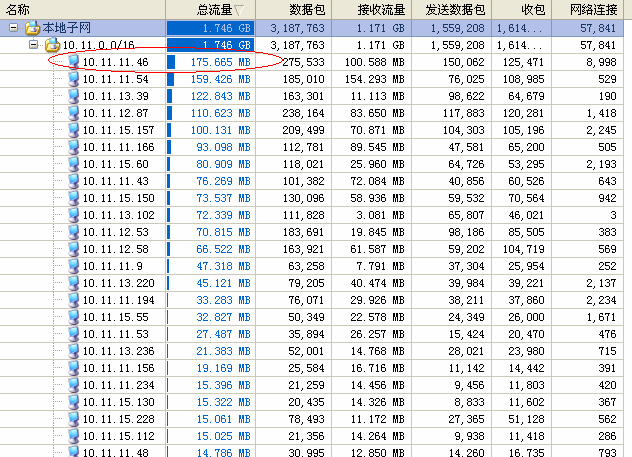Image resolution: width=632 pixels, height=457 pixels.
Task: Click the host icon for 10.11.15.157
Action: coord(73,130)
